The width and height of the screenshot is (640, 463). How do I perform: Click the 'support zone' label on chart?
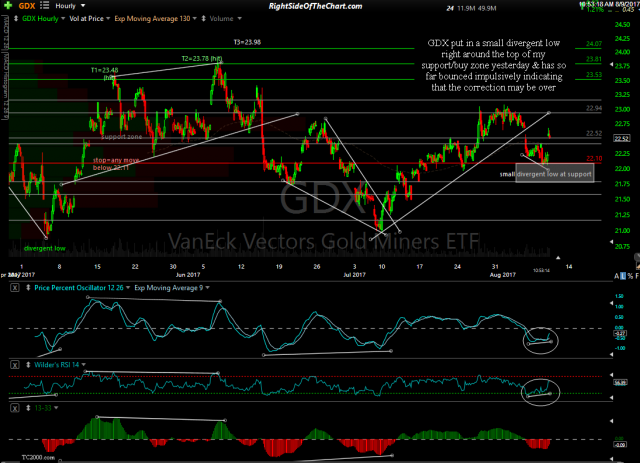tap(122, 136)
